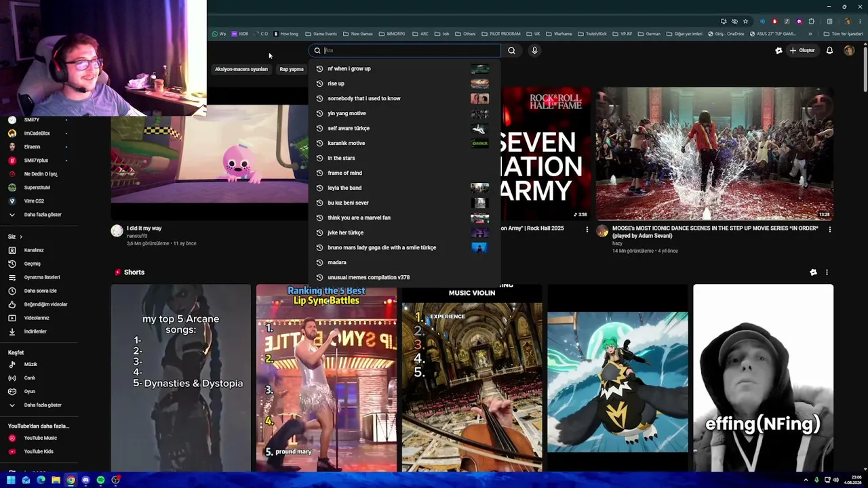Open the Shorts shelf more options menu
This screenshot has width=868, height=488.
[x=827, y=272]
